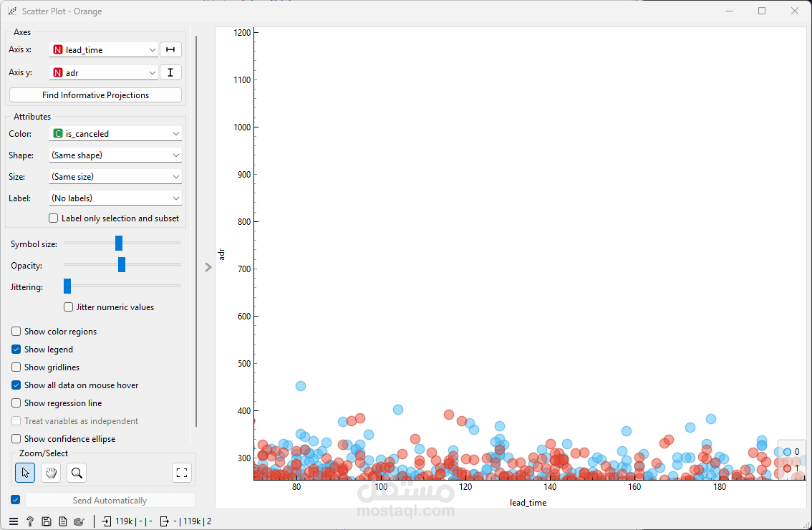The height and width of the screenshot is (530, 812).
Task: Open the hamburger menu in status bar
Action: click(x=14, y=521)
